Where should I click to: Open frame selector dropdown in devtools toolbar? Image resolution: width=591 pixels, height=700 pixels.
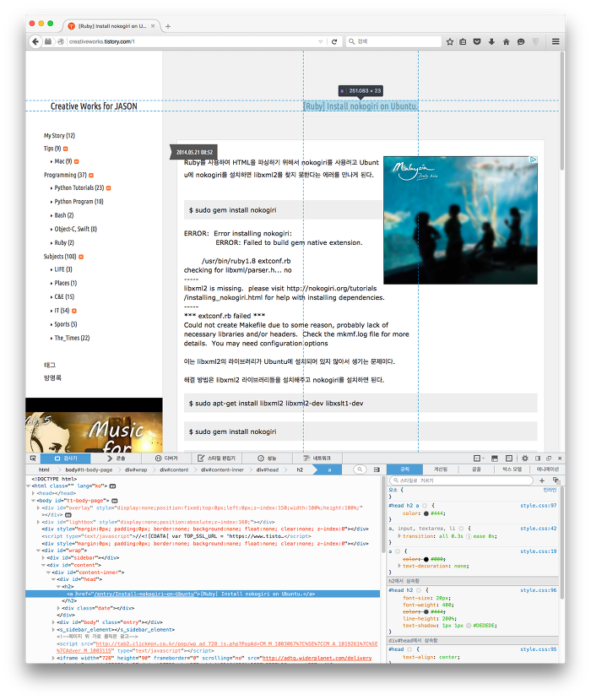coord(479,458)
